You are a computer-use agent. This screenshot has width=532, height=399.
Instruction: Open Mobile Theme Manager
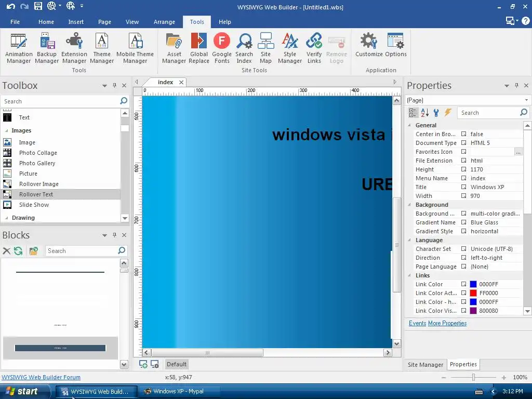click(x=135, y=48)
